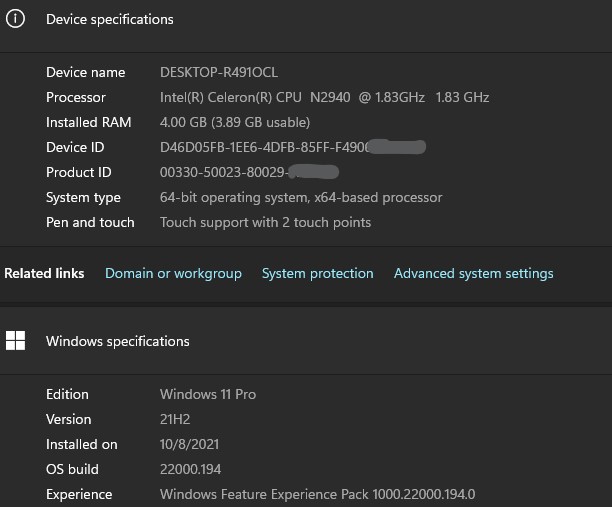Click the Product ID label
This screenshot has width=612, height=507.
(78, 173)
